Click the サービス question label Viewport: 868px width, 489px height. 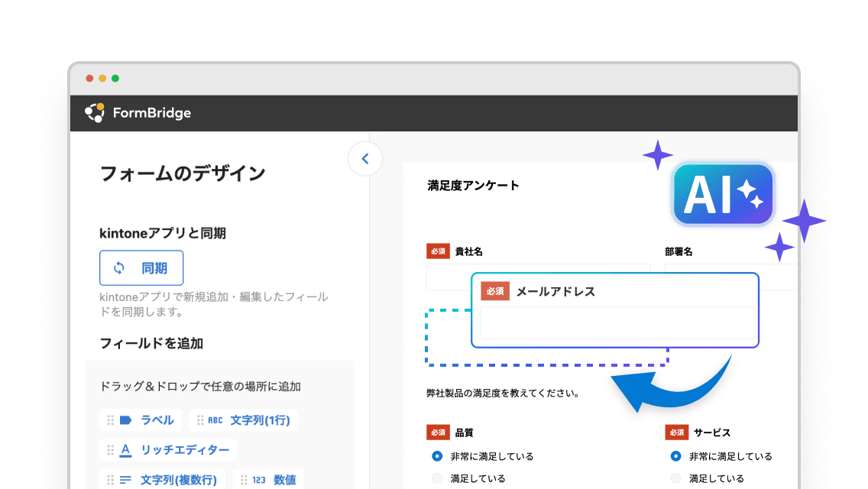click(712, 432)
